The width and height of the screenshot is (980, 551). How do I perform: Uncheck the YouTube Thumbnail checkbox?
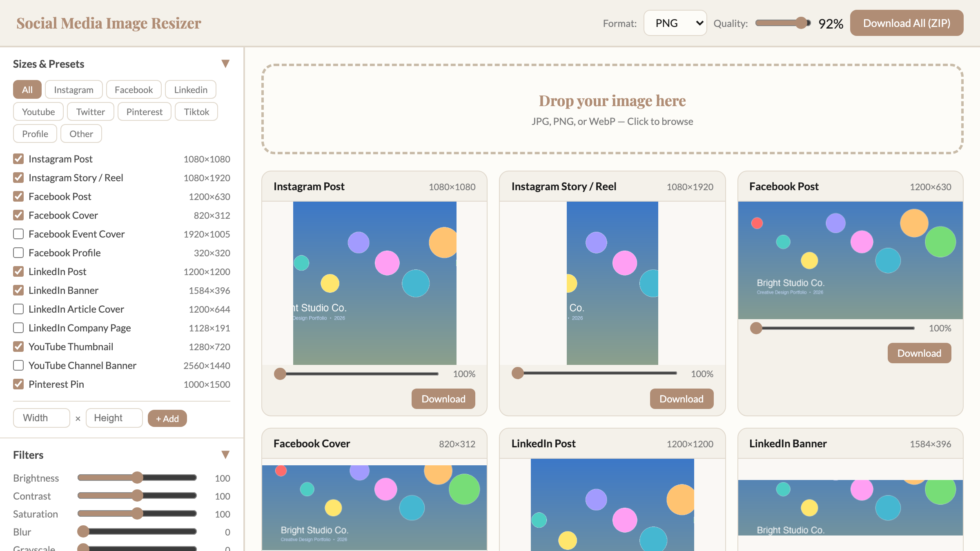(x=18, y=347)
